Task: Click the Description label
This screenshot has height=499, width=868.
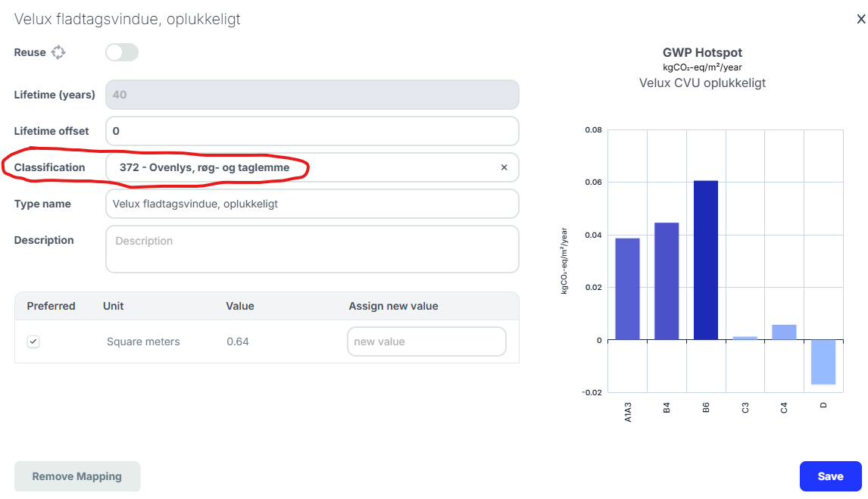Action: (44, 240)
